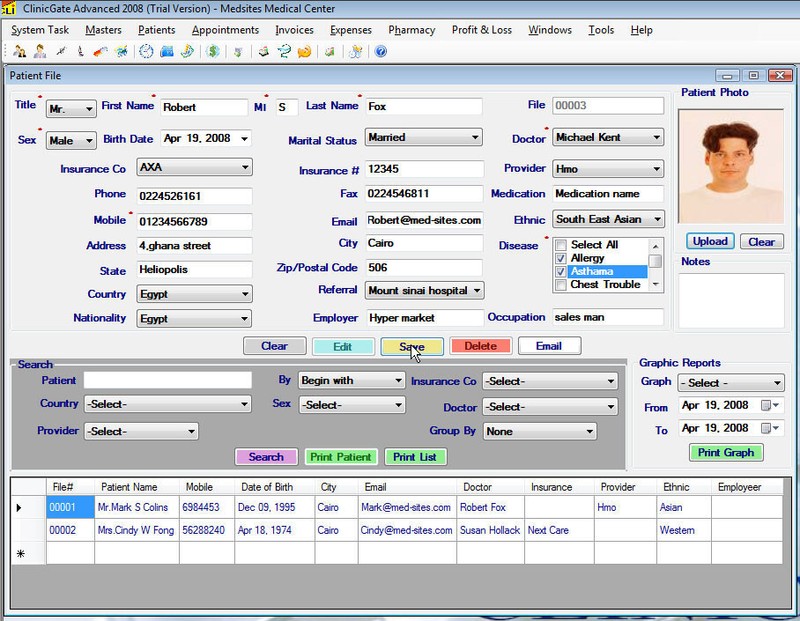Click the Email button beside Delete

click(x=549, y=346)
